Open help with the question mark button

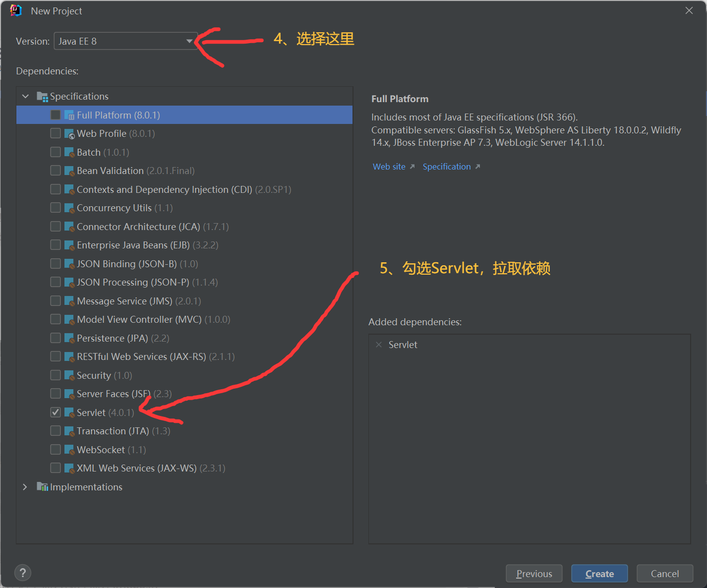tap(23, 573)
